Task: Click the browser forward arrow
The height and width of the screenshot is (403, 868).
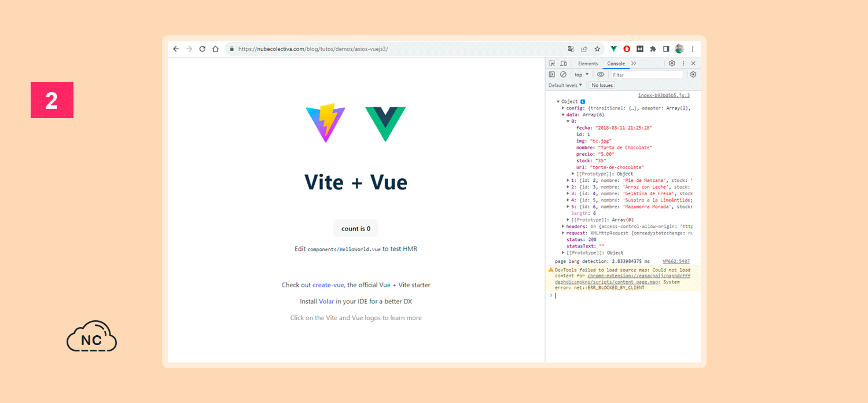Action: click(x=189, y=49)
